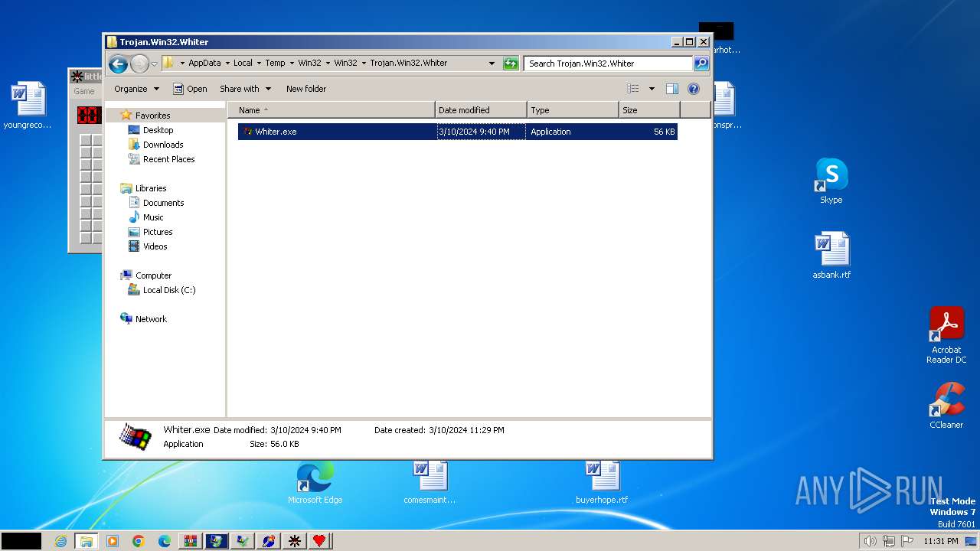Image resolution: width=980 pixels, height=551 pixels.
Task: Sort by the Name column header
Action: (x=332, y=110)
